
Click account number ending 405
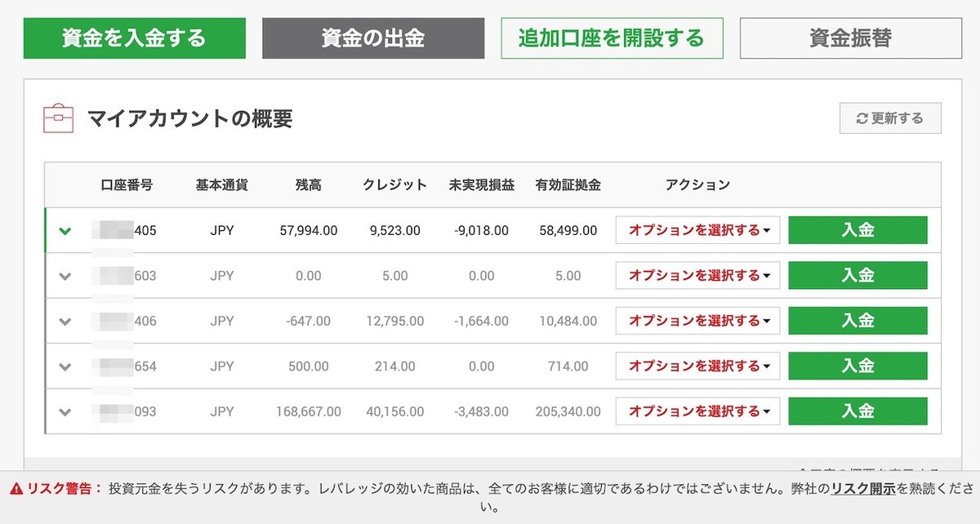[125, 231]
